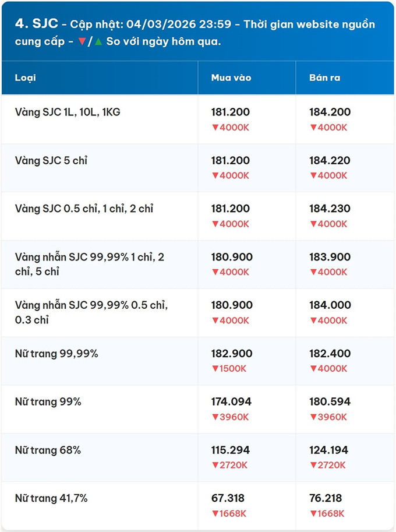Click the 182.900 buying price value
396x532 pixels.
click(x=231, y=354)
